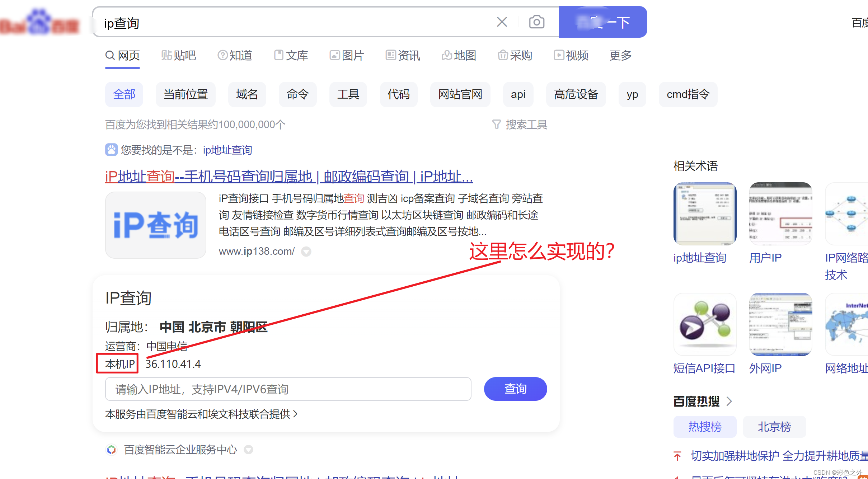This screenshot has height=479, width=868.
Task: Open the 外网IP thumbnail
Action: 780,324
